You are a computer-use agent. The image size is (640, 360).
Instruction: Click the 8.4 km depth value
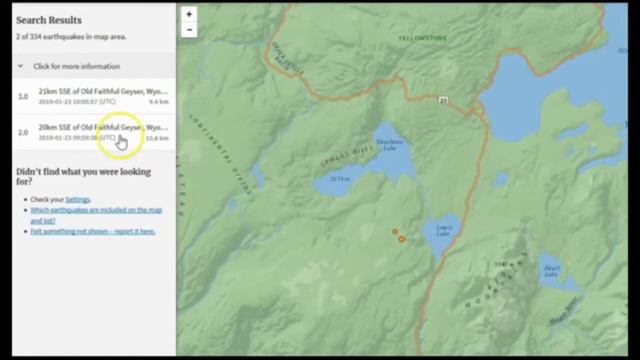159,102
